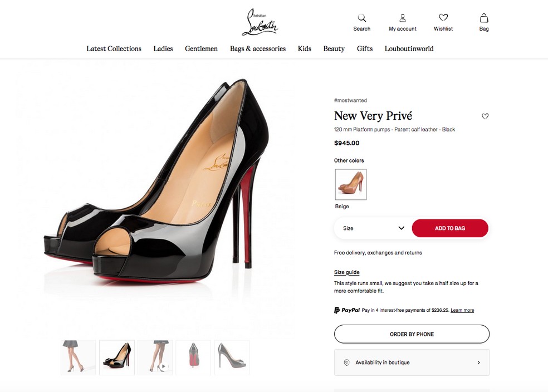Click the New Very Privé title
Image resolution: width=548 pixels, height=392 pixels.
[x=373, y=116]
